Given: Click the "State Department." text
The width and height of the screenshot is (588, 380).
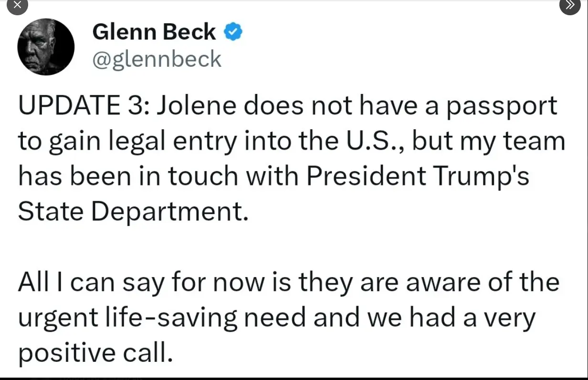Looking at the screenshot, I should click(134, 212).
